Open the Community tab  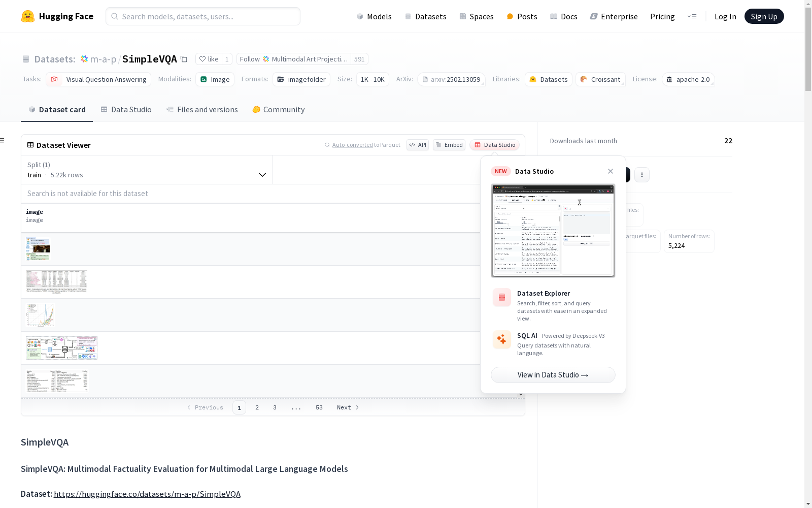pyautogui.click(x=279, y=110)
